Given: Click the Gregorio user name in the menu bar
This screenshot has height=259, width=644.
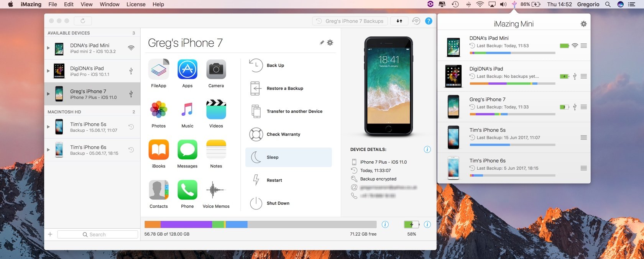Looking at the screenshot, I should coord(588,4).
